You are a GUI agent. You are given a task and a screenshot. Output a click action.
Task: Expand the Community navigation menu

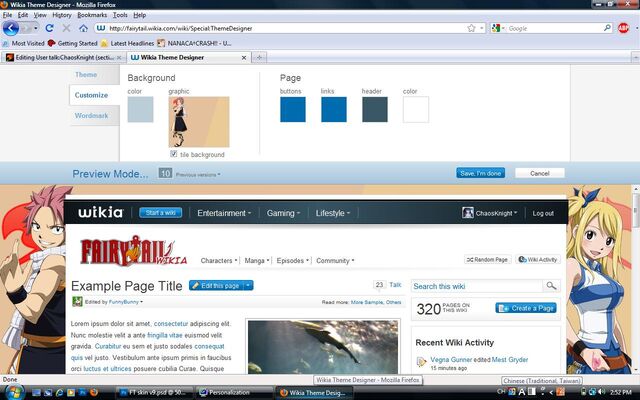point(335,260)
